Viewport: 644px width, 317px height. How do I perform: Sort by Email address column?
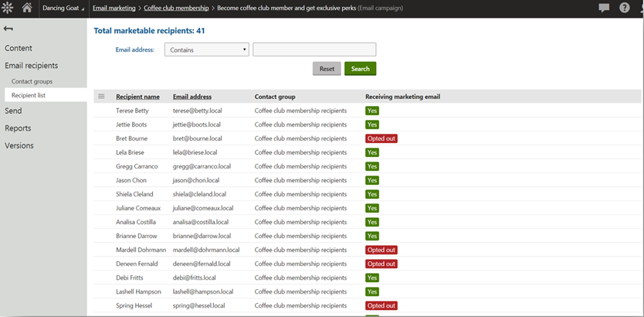(192, 97)
